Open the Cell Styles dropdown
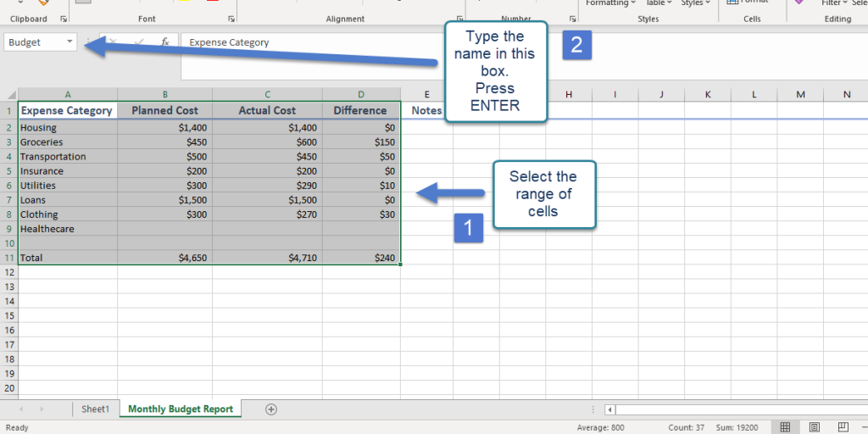868x434 pixels. point(696,3)
